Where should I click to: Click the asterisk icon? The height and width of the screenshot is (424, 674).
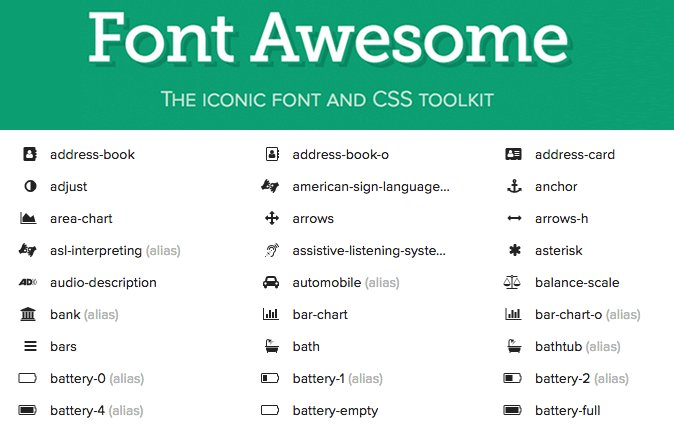[515, 250]
